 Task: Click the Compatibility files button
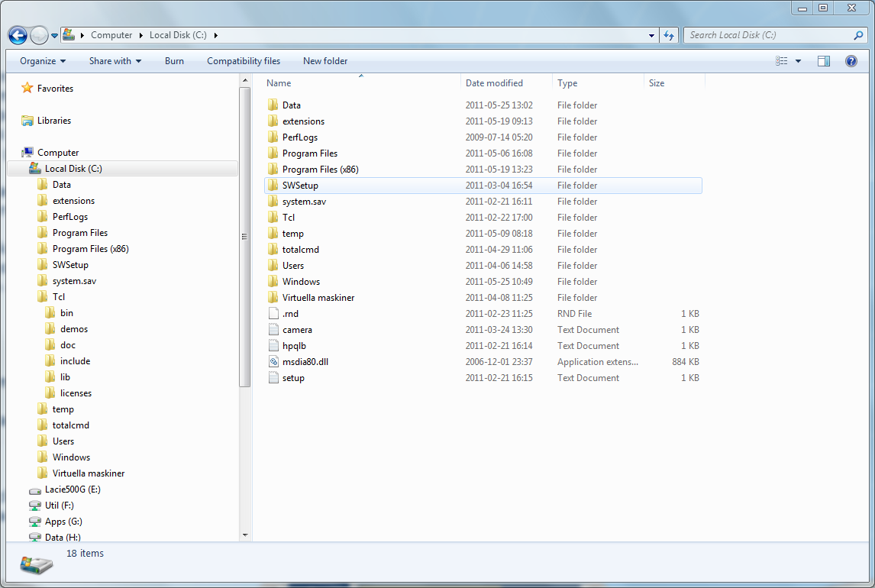(x=244, y=61)
